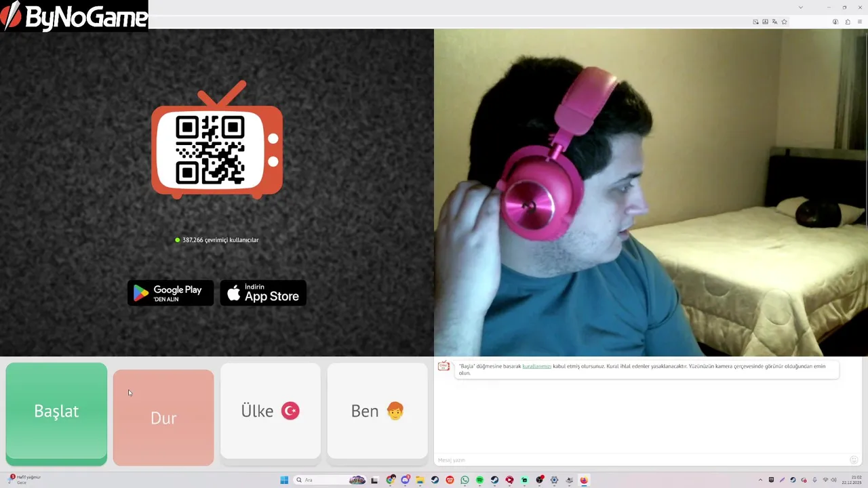Open the emoji picker in message box

[854, 460]
